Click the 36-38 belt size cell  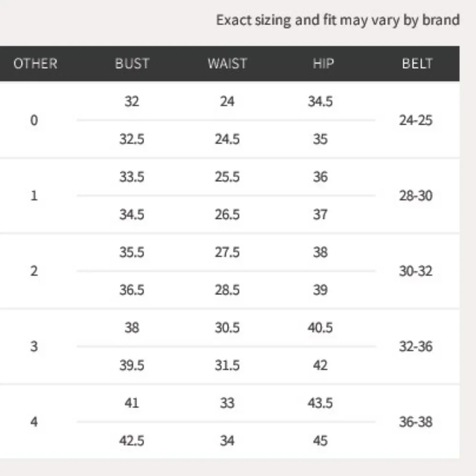(x=416, y=422)
